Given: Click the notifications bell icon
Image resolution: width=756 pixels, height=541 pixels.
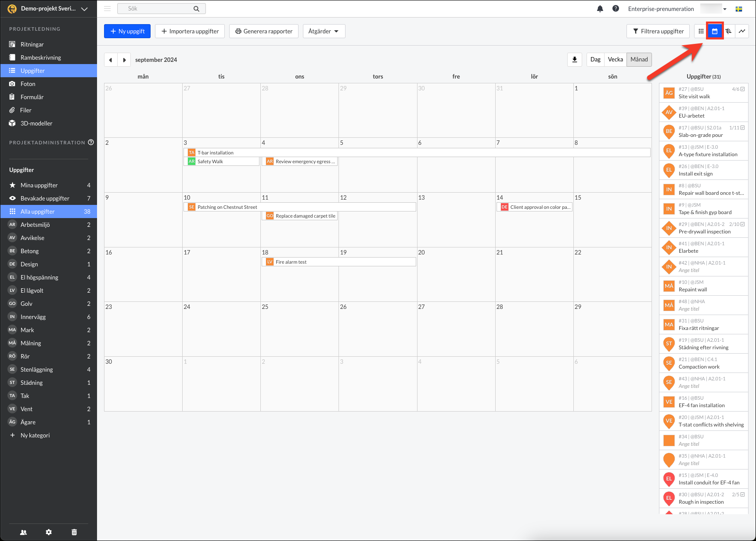Looking at the screenshot, I should click(600, 9).
